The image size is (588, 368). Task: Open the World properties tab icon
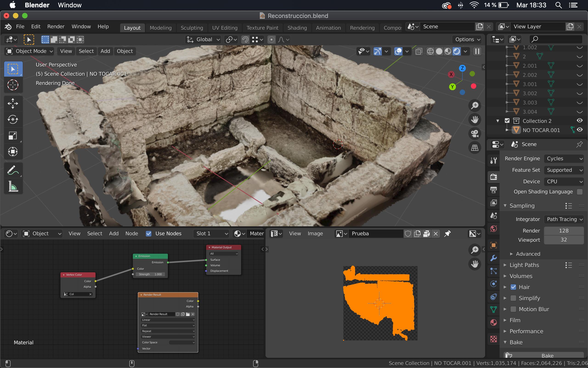click(493, 229)
